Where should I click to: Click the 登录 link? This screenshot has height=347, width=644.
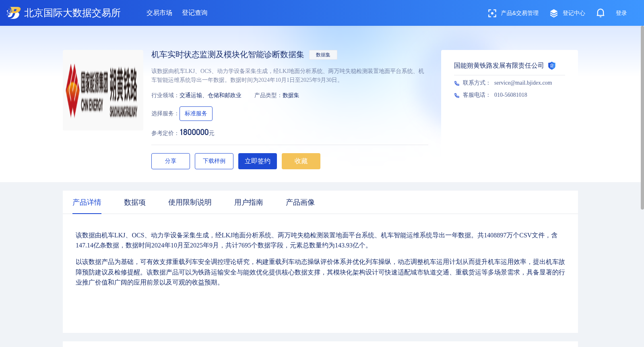click(621, 13)
